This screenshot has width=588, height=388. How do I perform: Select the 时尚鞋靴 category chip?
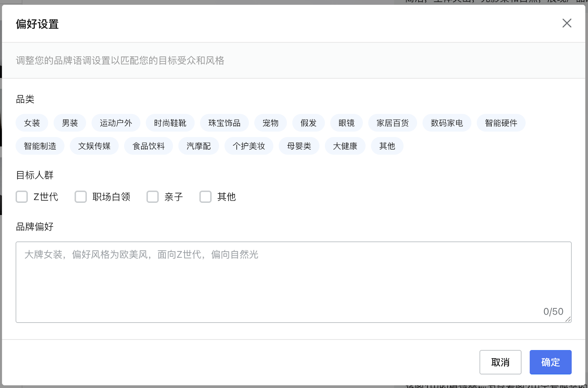pos(170,123)
